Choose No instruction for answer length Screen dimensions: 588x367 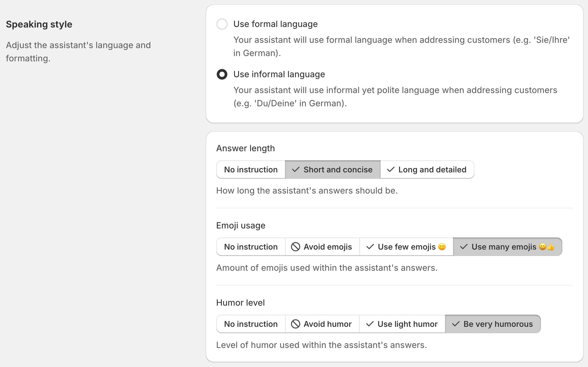pyautogui.click(x=251, y=169)
